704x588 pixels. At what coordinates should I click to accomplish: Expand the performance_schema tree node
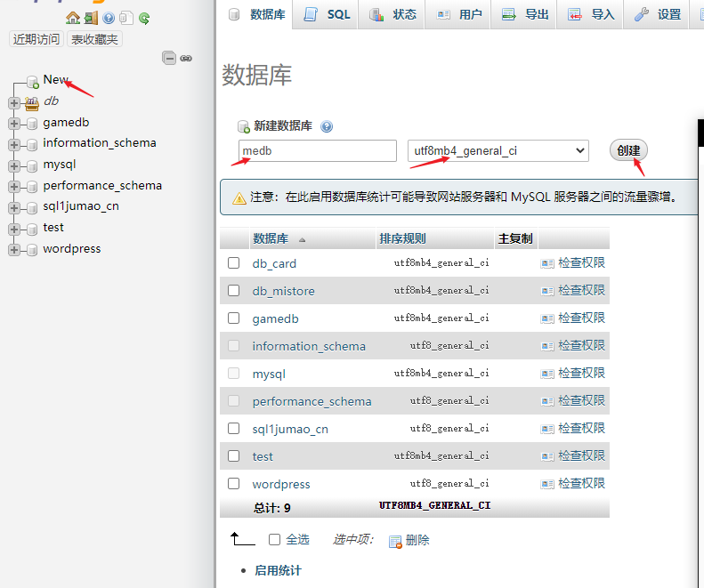(x=14, y=187)
